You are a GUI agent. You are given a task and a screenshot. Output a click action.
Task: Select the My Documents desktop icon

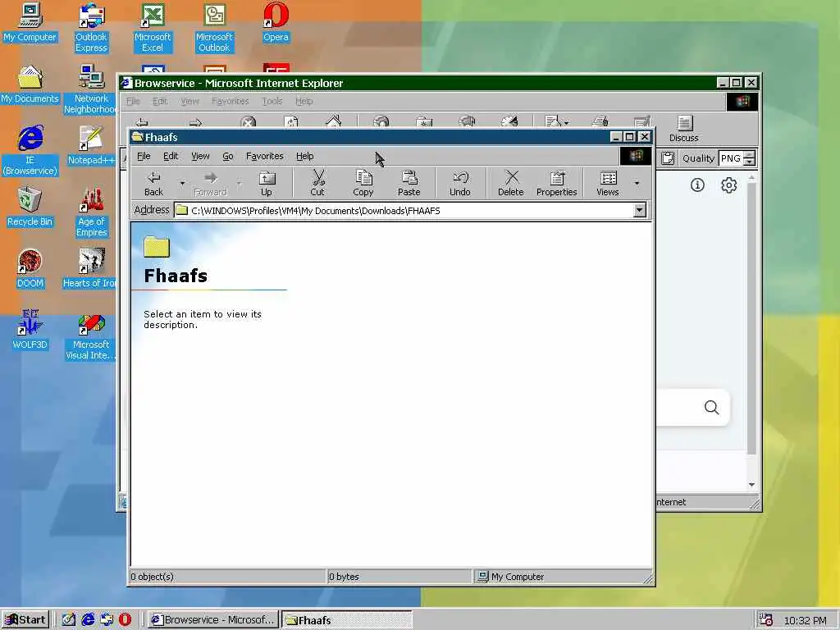click(30, 84)
